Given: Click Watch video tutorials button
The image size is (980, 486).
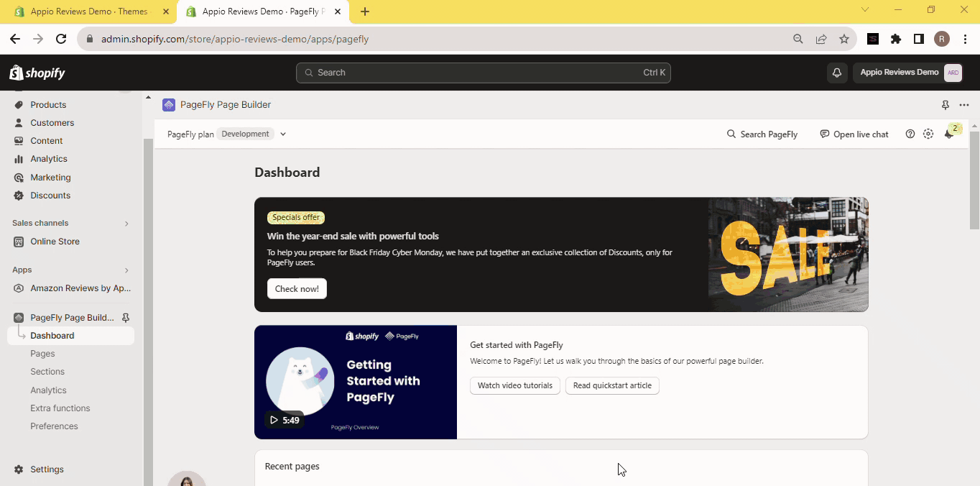Looking at the screenshot, I should (515, 385).
